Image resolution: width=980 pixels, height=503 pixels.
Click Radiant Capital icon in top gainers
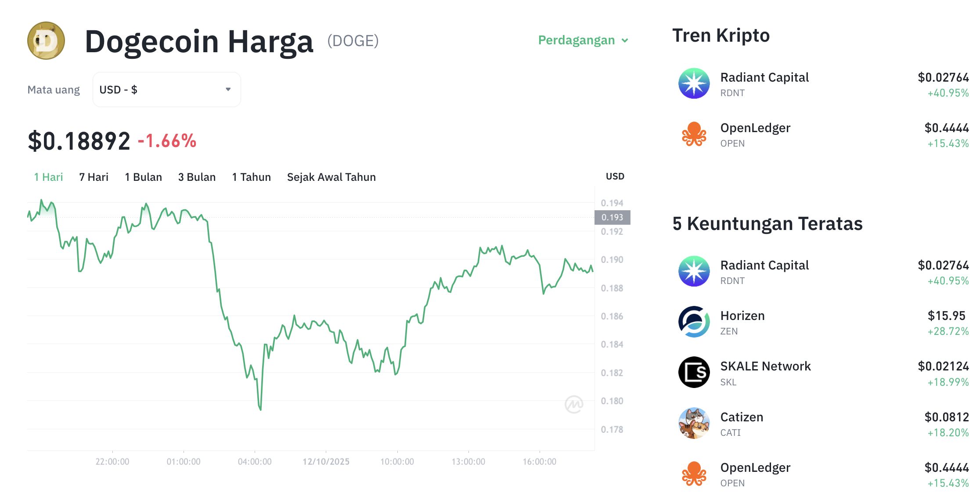[694, 271]
